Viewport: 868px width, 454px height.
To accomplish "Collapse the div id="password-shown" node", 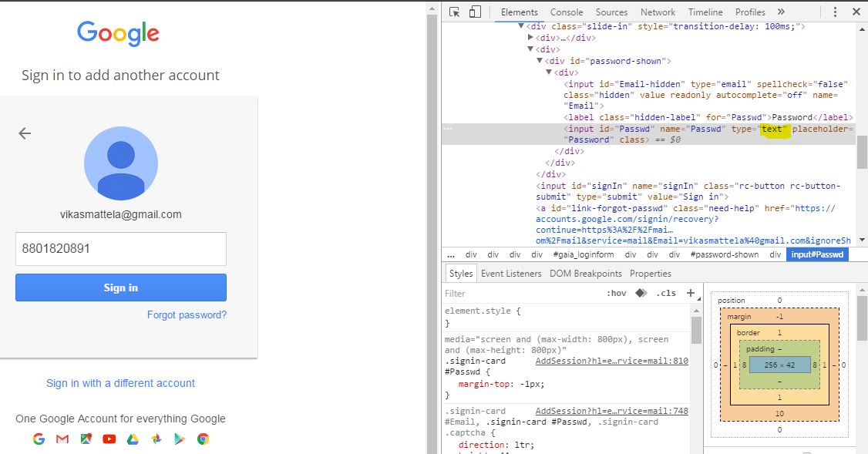I will point(540,61).
